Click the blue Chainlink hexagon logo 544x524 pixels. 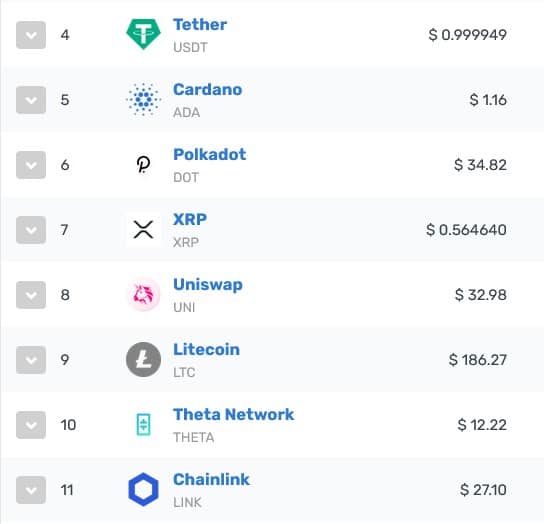point(143,489)
